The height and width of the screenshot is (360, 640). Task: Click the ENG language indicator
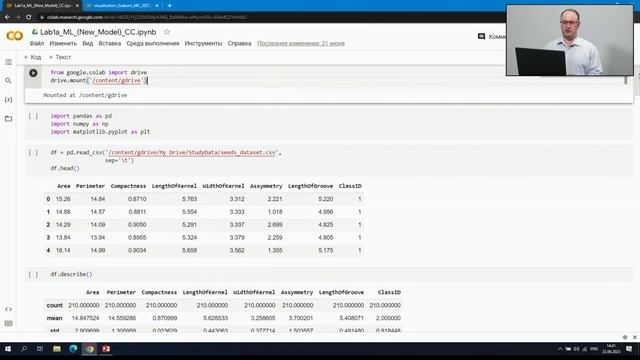point(594,349)
